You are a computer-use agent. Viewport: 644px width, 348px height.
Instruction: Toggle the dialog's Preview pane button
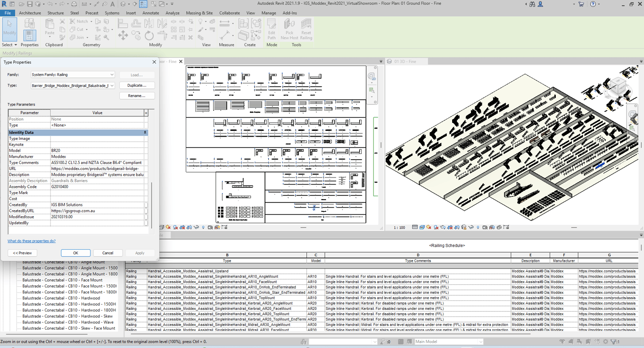coord(23,253)
